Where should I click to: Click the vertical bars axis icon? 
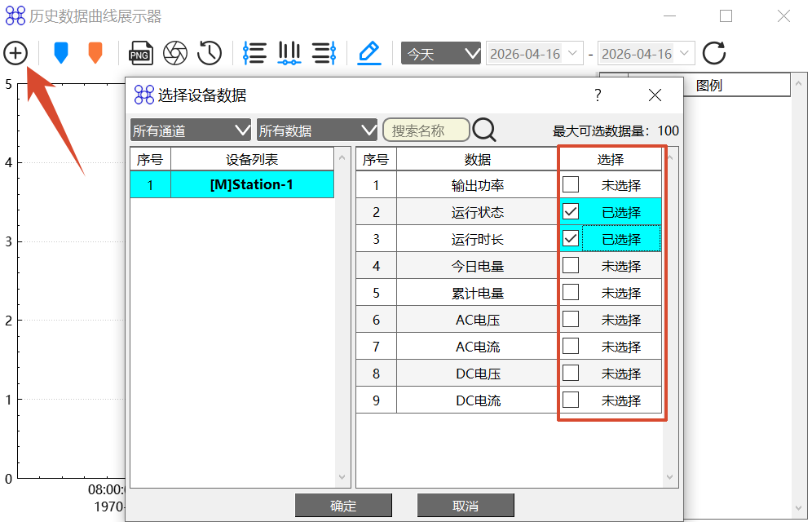pyautogui.click(x=289, y=53)
